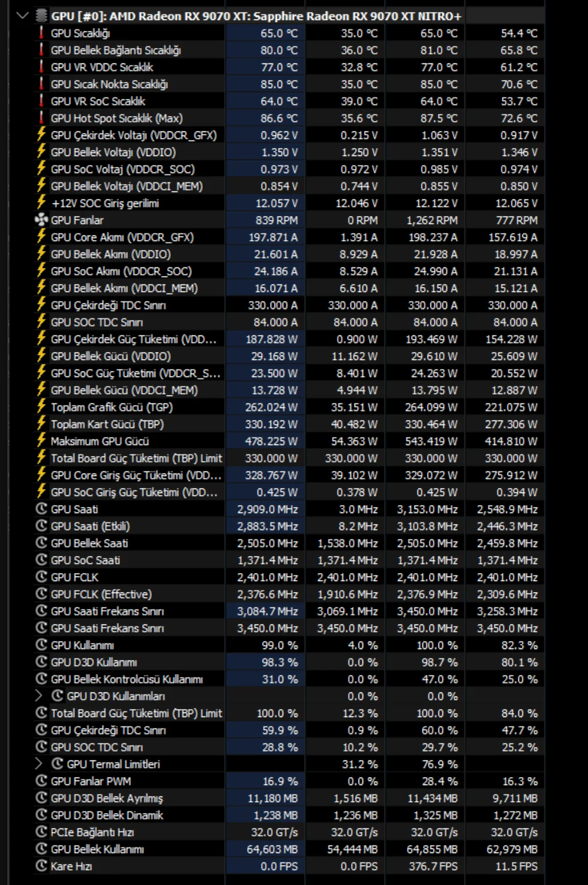
Task: Click the 839 RPM current fan speed value
Action: pyautogui.click(x=277, y=220)
